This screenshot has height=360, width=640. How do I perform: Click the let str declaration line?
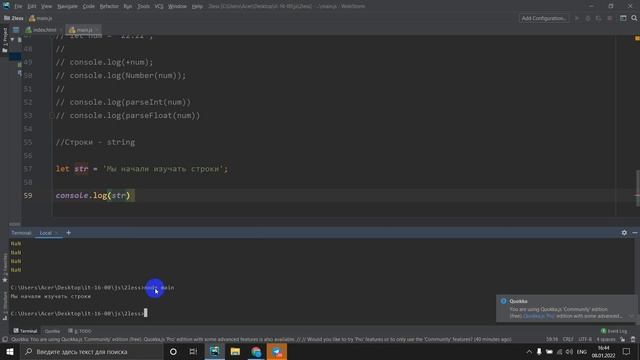[x=142, y=169]
